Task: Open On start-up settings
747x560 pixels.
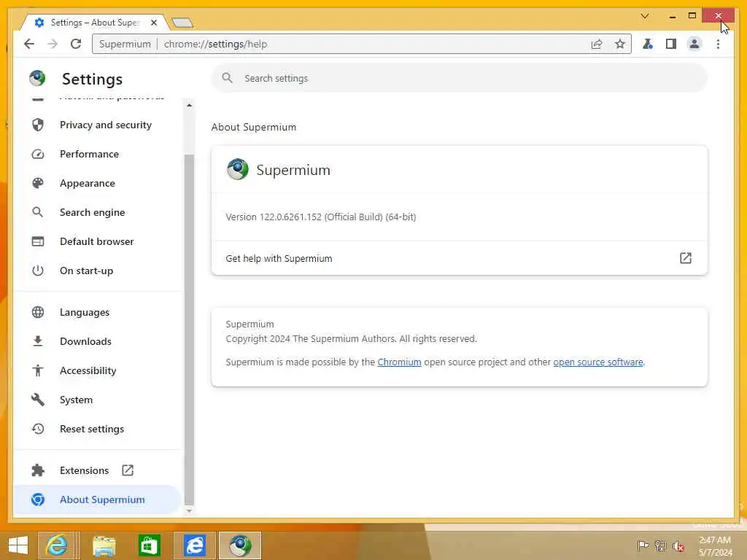Action: [x=97, y=271]
